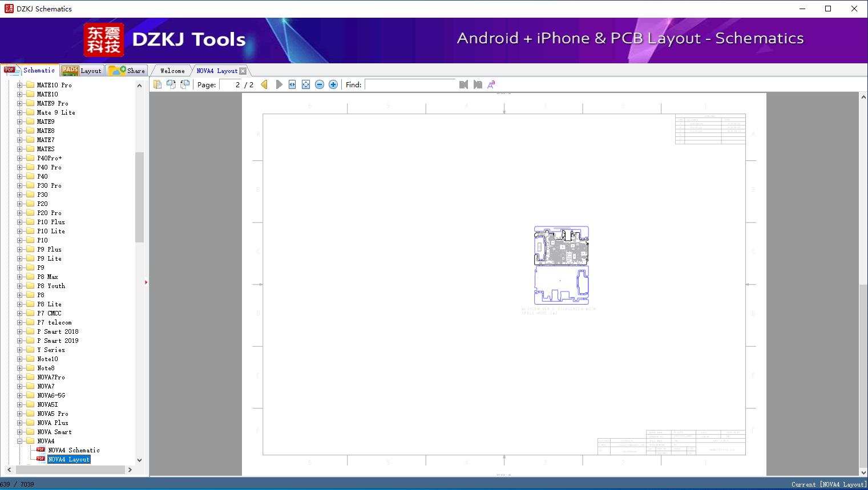Click the PCB board layout drawing
Screen dimensions: 868x490
pyautogui.click(x=561, y=265)
